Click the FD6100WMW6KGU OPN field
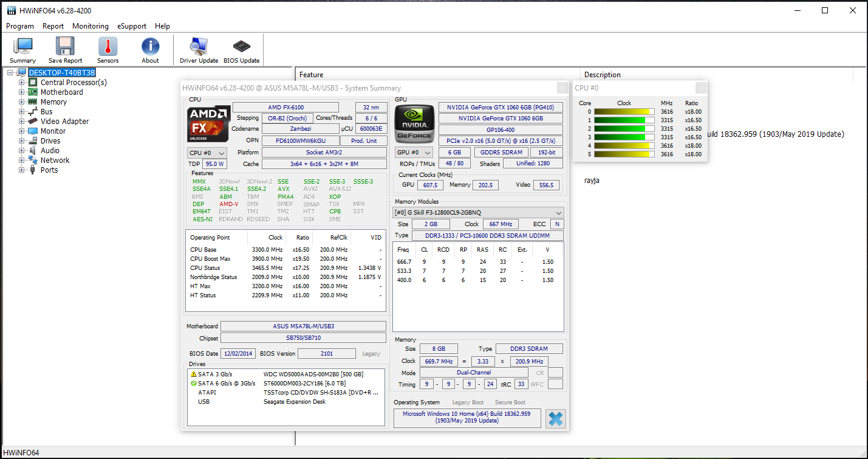 [300, 141]
